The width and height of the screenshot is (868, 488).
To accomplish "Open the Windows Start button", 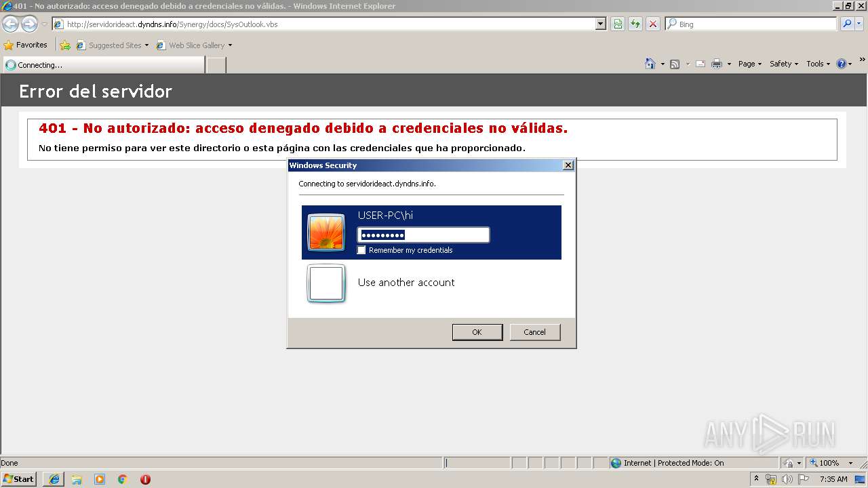I will [18, 479].
